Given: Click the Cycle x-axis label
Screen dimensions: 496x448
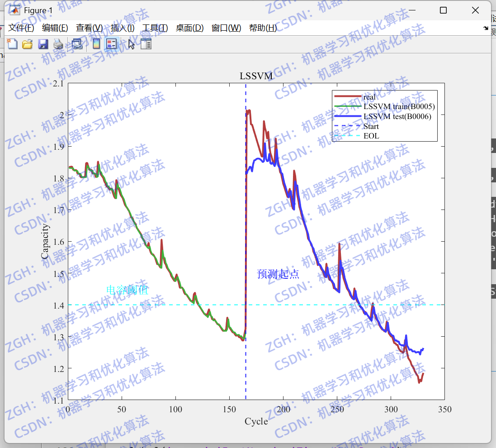Looking at the screenshot, I should coord(256,421).
